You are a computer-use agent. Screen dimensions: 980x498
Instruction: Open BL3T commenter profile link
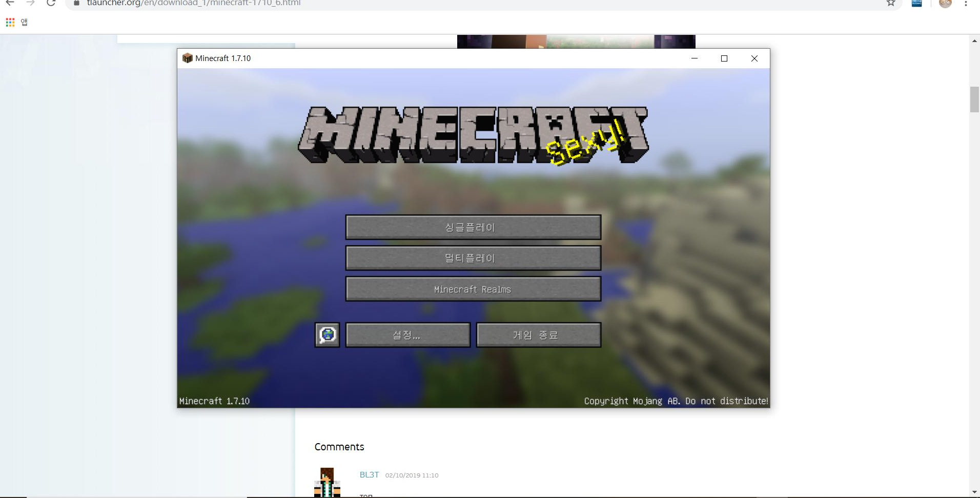coord(369,475)
